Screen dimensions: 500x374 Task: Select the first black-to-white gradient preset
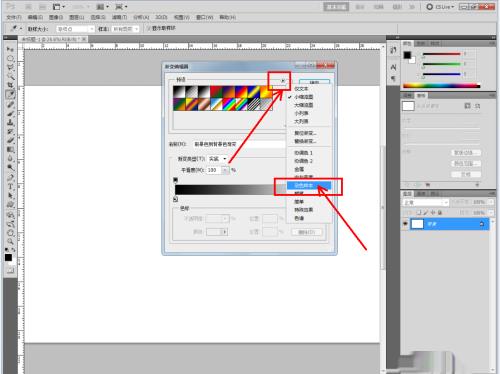click(179, 92)
